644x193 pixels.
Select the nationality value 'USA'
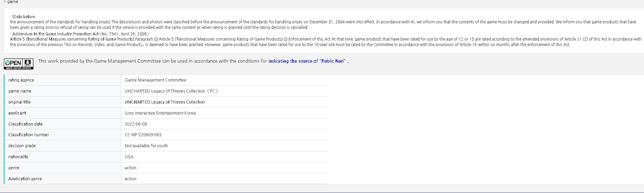tap(129, 157)
